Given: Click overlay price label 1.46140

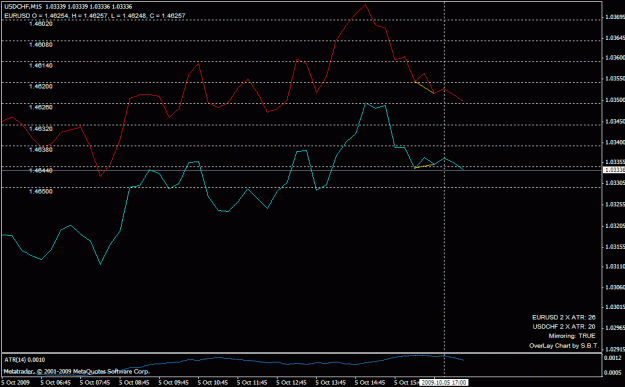Looking at the screenshot, I should pyautogui.click(x=41, y=65).
